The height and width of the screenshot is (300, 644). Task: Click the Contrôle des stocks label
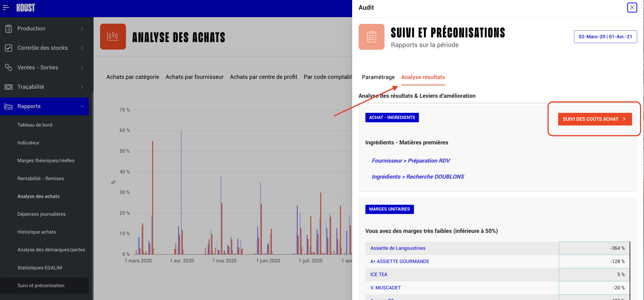click(42, 48)
